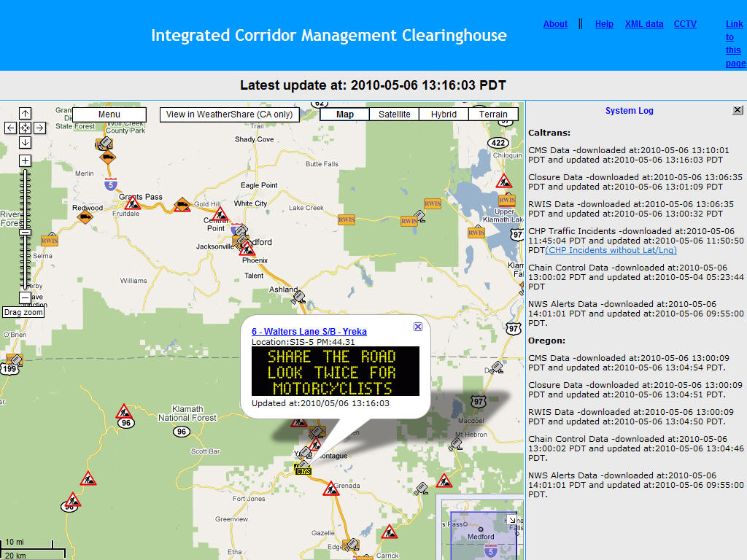Close the System Log panel
The width and height of the screenshot is (747, 560).
tap(738, 110)
